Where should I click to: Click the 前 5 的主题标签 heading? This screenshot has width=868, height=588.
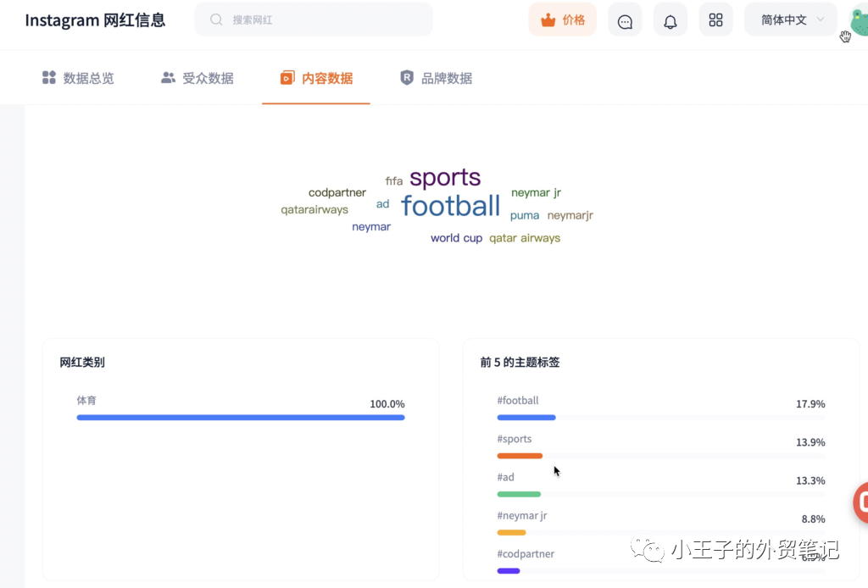pyautogui.click(x=520, y=363)
